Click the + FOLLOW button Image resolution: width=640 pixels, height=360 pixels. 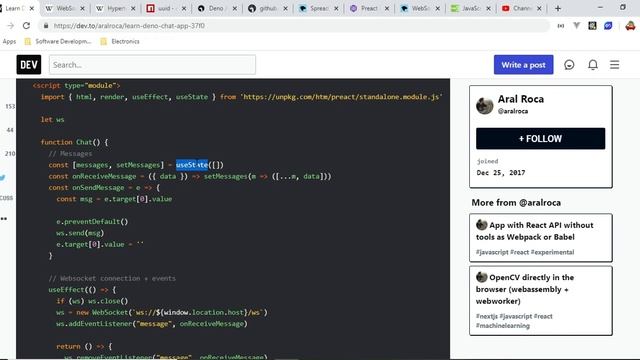(x=540, y=138)
